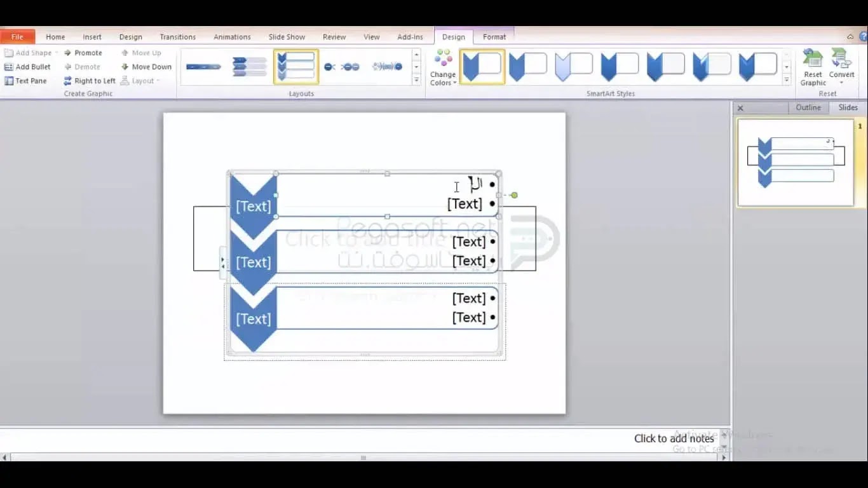Click the Demote button

[x=82, y=67]
